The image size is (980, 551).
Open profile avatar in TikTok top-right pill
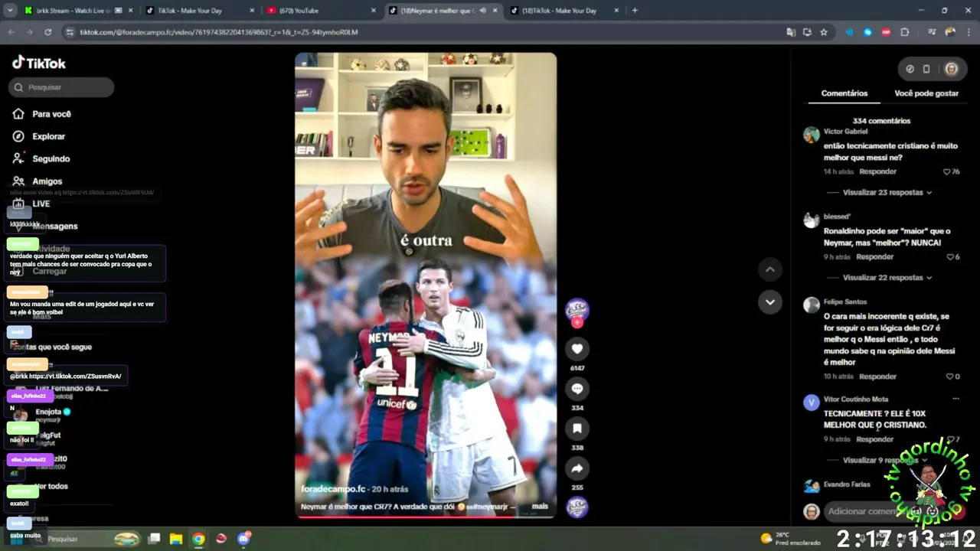951,69
